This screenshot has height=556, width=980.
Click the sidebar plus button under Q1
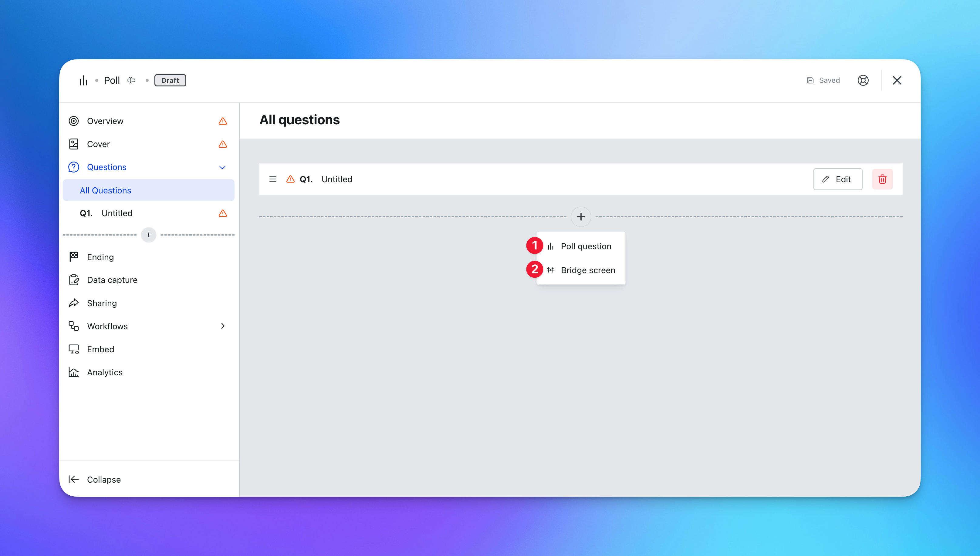click(149, 235)
